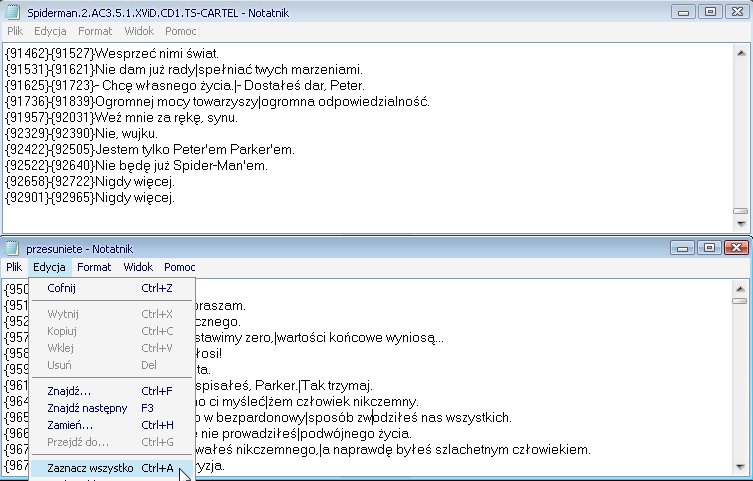Minimize the przesuniete Notatnik window
Viewport: 753px width, 481px height.
[x=686, y=248]
